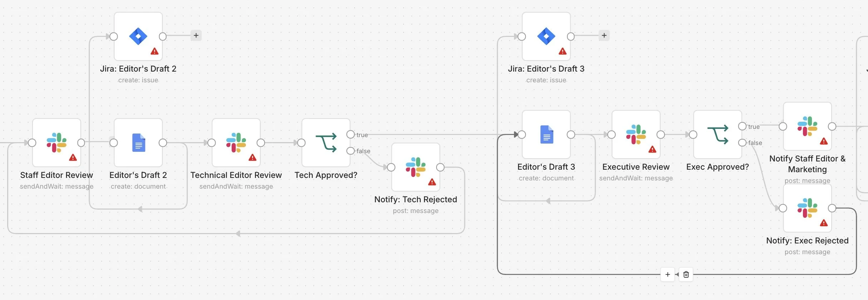
Task: Select the Executive Review Slack node
Action: pyautogui.click(x=636, y=134)
